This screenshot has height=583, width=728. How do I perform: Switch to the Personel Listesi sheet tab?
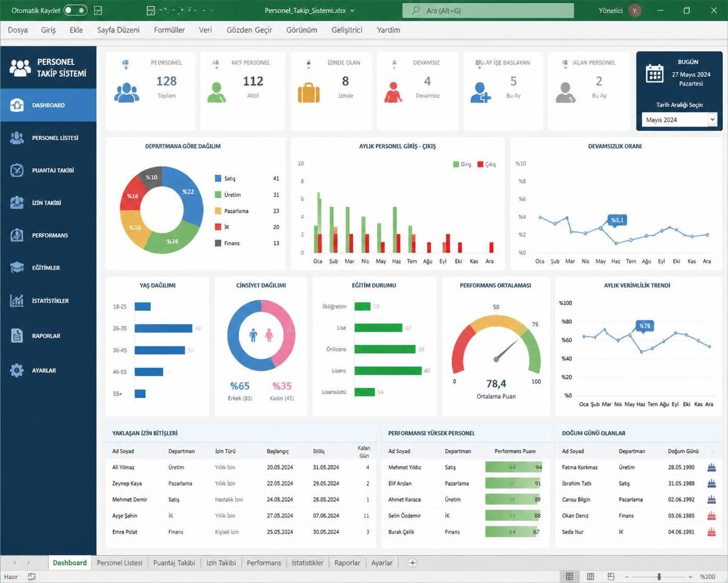119,563
